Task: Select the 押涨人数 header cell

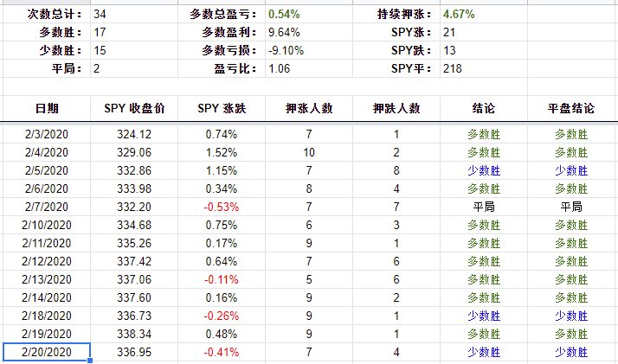Action: pos(309,108)
